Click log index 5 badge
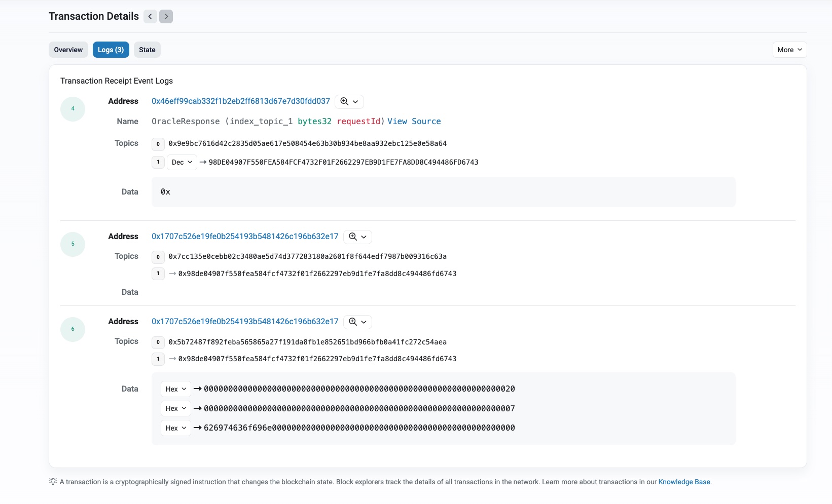 73,244
